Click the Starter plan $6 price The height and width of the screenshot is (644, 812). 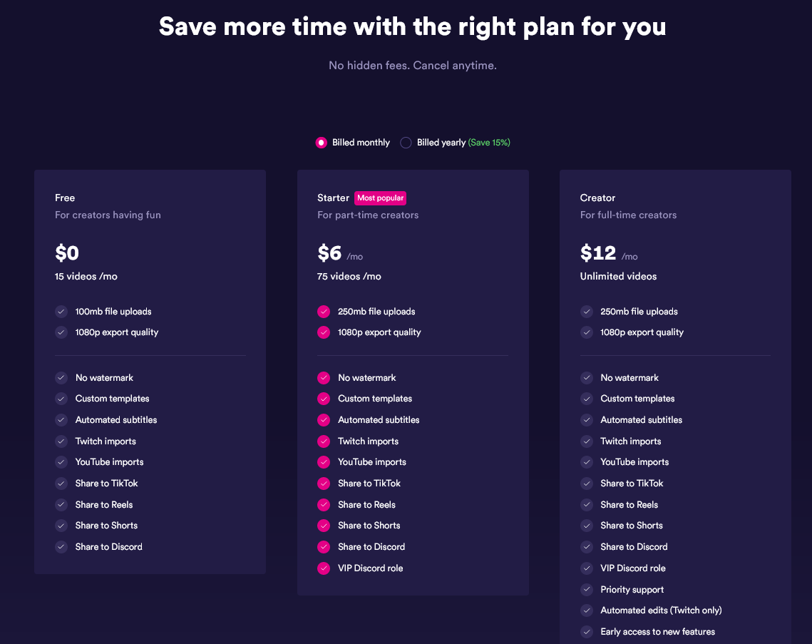[x=329, y=253]
